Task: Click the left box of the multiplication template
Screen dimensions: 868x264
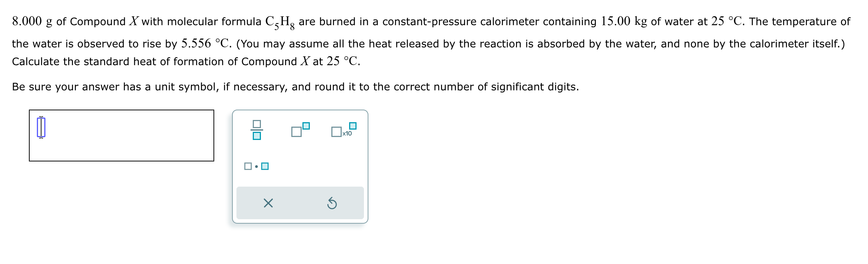Action: (x=248, y=166)
